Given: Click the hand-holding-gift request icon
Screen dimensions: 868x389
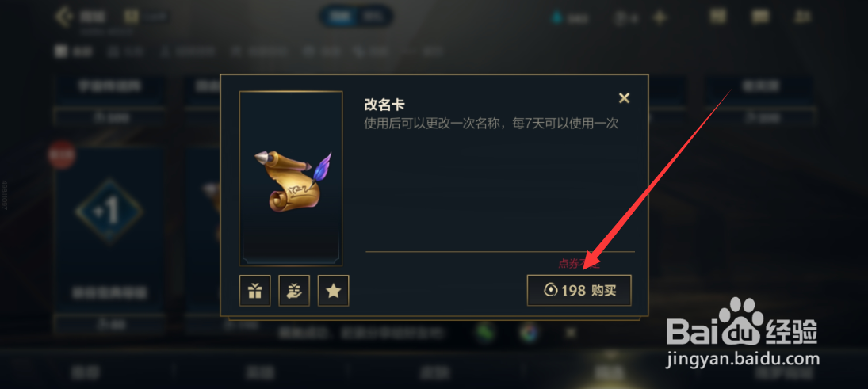Looking at the screenshot, I should [294, 291].
